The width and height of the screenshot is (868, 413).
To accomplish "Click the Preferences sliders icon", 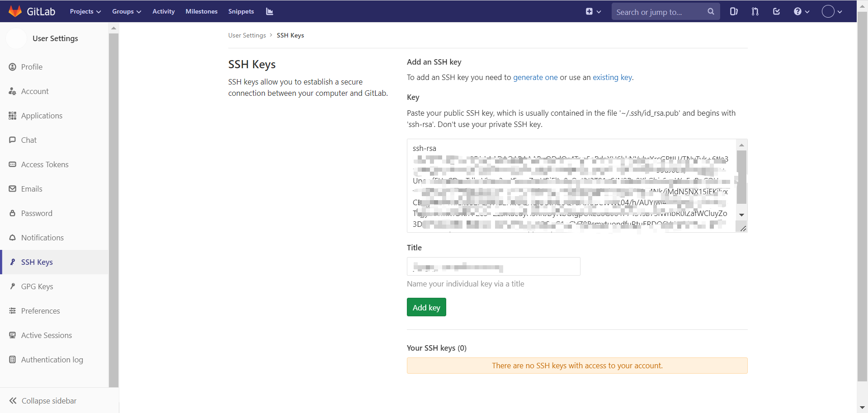I will [x=13, y=311].
